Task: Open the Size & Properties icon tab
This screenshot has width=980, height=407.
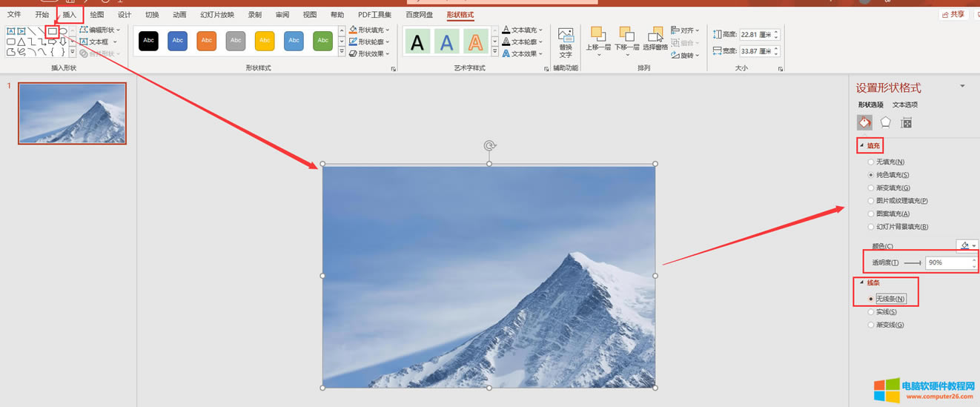Action: [x=906, y=122]
